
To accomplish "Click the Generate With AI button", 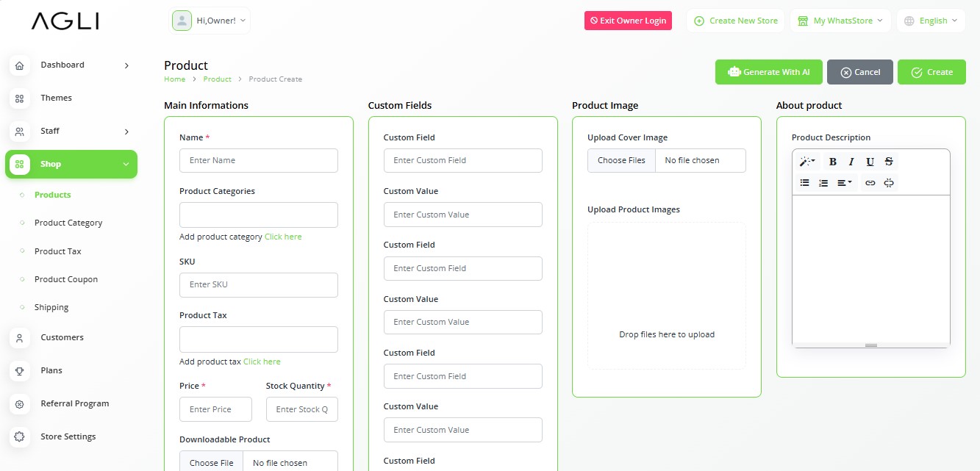I will click(x=768, y=72).
